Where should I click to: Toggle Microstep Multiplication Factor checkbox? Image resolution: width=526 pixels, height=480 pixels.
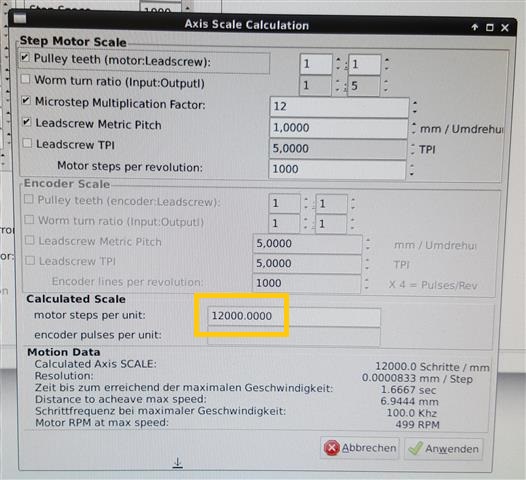tap(26, 100)
